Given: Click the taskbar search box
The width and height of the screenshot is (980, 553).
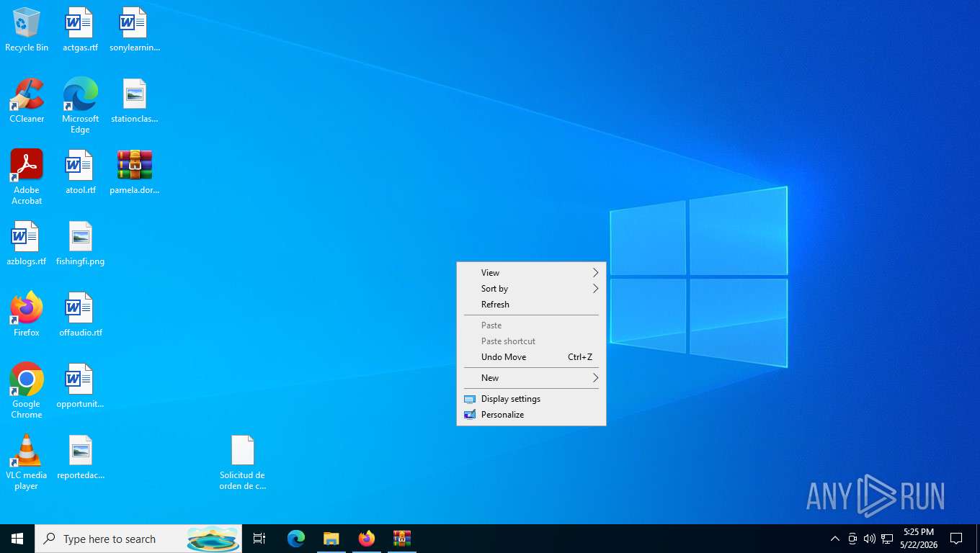Looking at the screenshot, I should point(138,539).
